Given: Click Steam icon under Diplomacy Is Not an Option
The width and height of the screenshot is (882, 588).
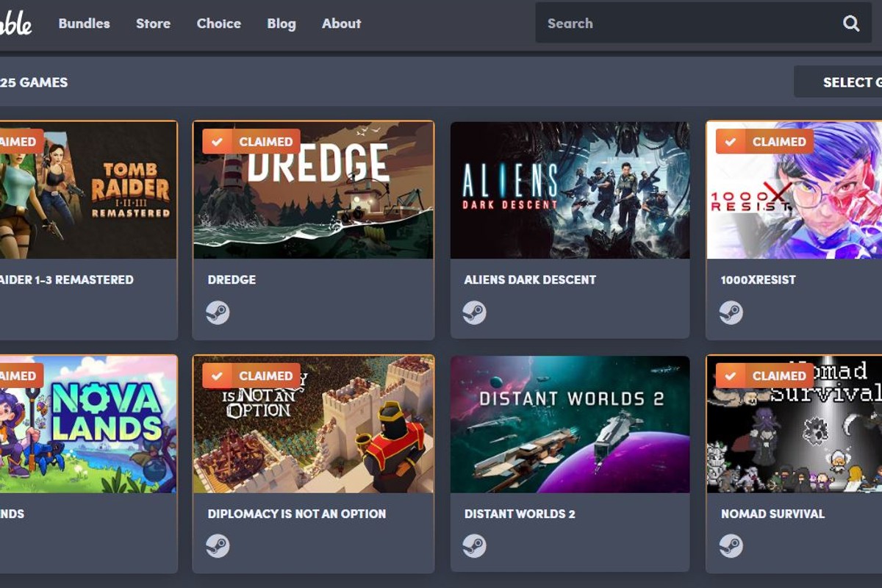Looking at the screenshot, I should click(x=218, y=546).
